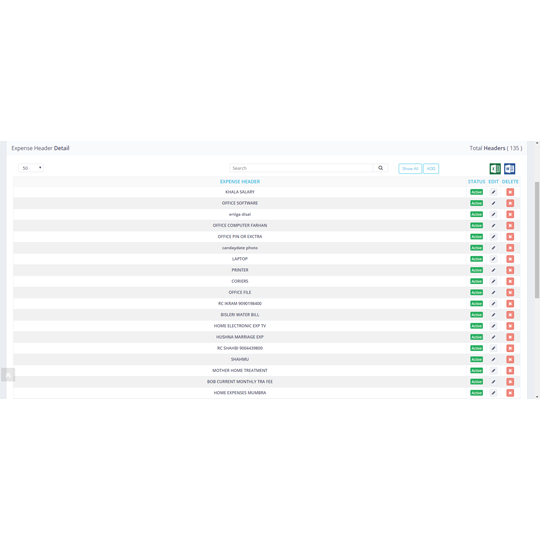The image size is (540, 540).
Task: Click the vertical page scrollbar
Action: [x=537, y=240]
